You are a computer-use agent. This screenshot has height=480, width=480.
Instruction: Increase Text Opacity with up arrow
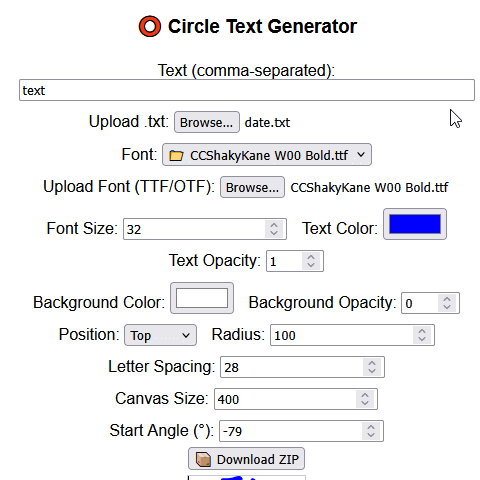point(311,257)
